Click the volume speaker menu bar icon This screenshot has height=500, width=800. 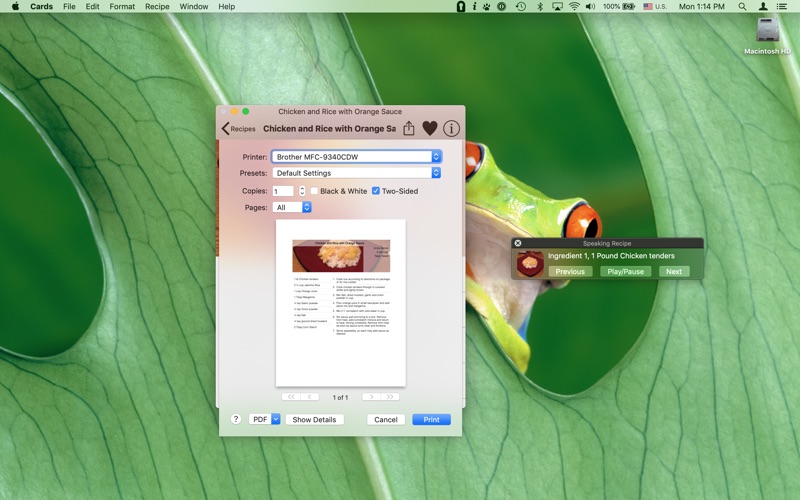pos(590,6)
